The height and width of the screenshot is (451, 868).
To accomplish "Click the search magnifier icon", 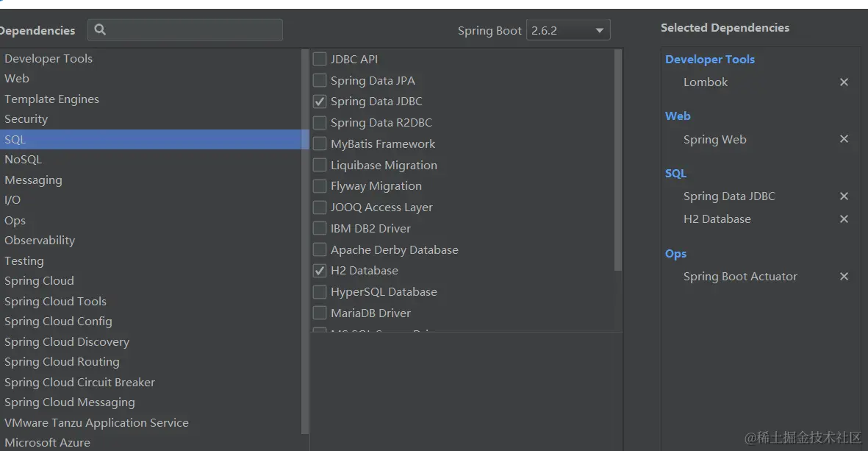I will click(101, 30).
